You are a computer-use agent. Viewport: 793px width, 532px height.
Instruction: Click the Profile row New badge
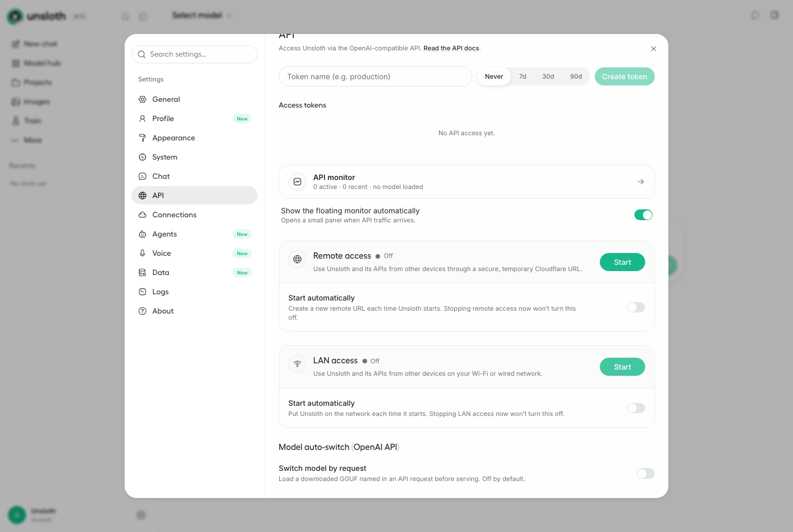pos(242,118)
